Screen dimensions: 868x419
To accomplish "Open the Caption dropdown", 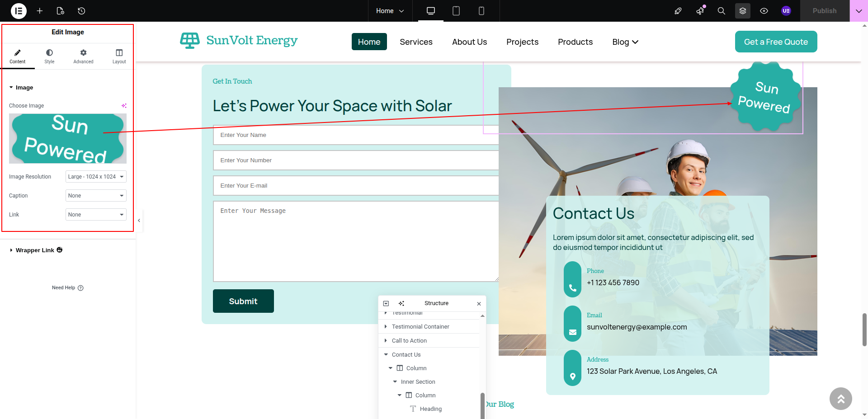I will tap(96, 196).
